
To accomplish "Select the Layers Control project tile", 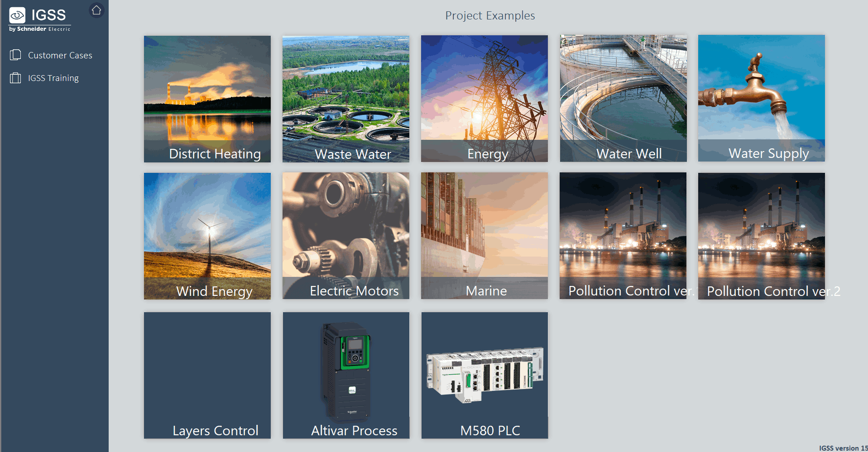I will tap(207, 375).
